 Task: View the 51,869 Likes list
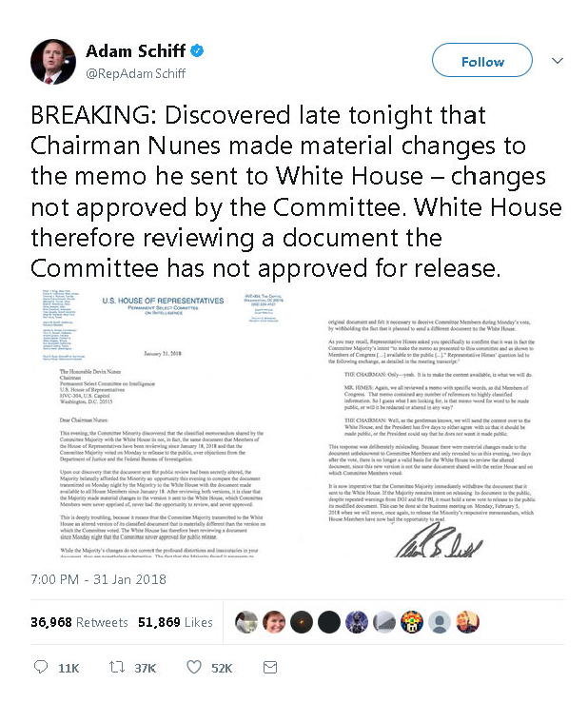[174, 622]
